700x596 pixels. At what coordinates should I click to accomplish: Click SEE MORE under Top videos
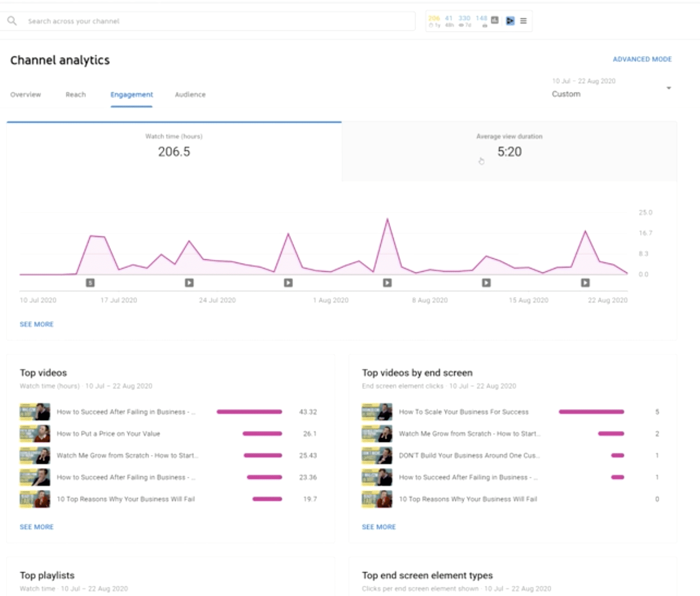pyautogui.click(x=36, y=527)
